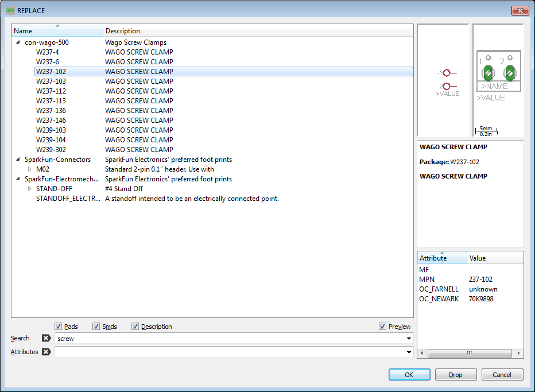
Task: Disable the Preview checkbox
Action: (x=382, y=327)
